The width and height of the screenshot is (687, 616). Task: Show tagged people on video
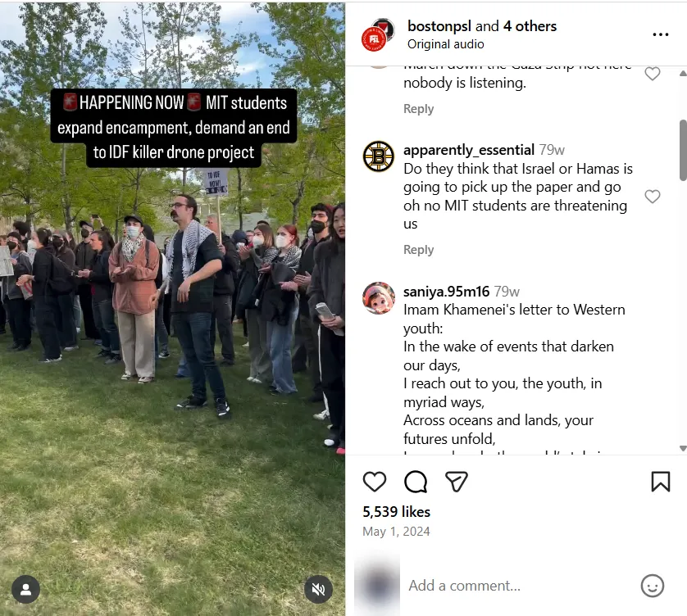(26, 589)
